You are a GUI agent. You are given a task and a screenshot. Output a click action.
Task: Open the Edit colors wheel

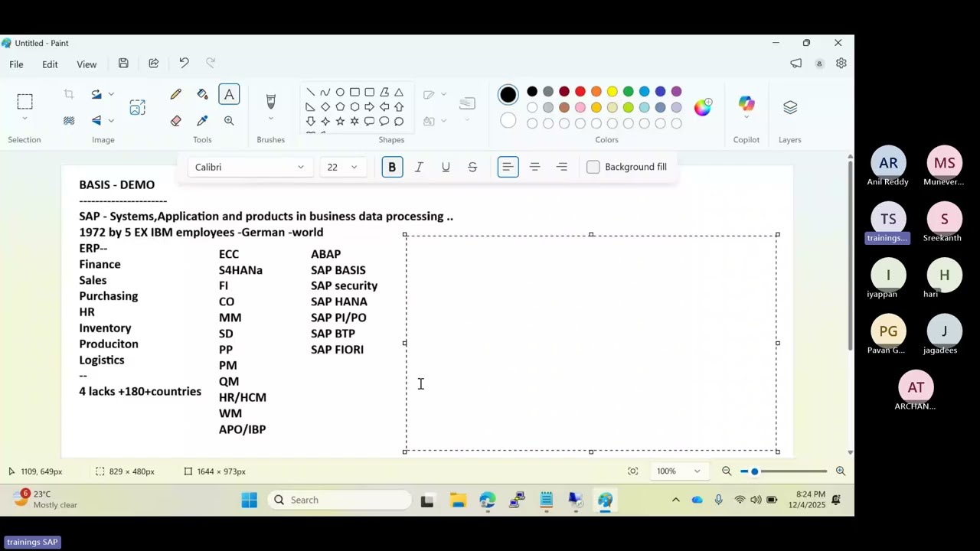tap(703, 107)
